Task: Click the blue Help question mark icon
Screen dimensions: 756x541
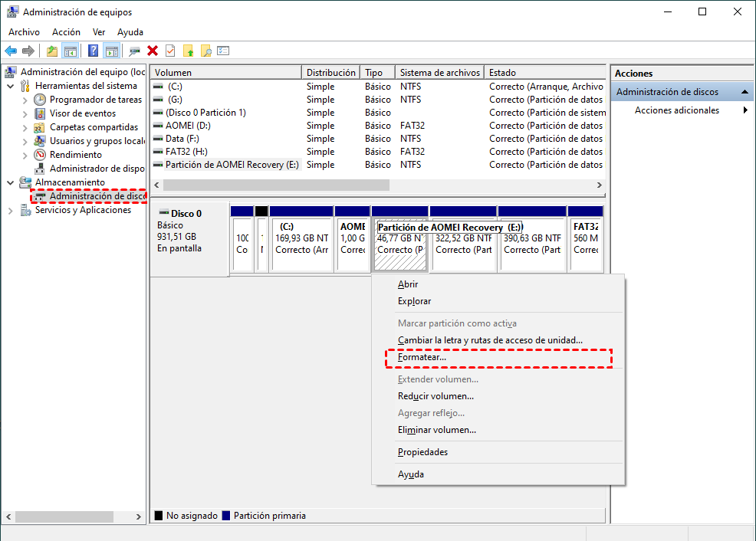Action: (93, 51)
